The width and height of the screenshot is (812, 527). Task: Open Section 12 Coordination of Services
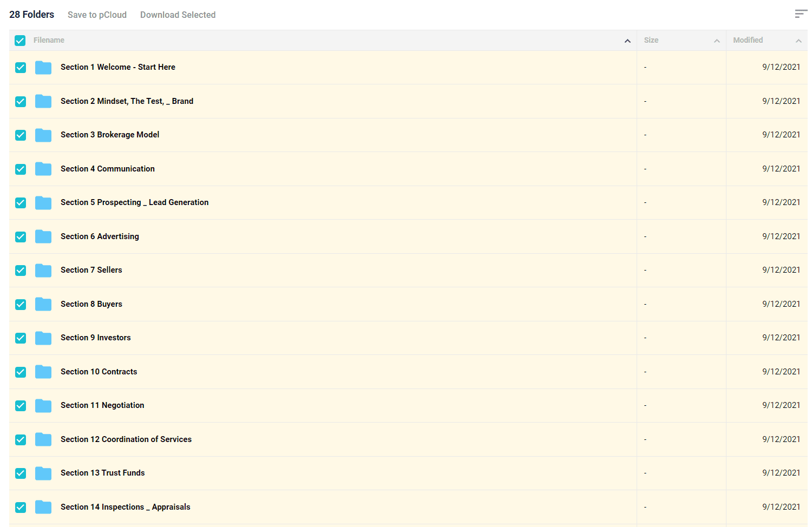[126, 439]
